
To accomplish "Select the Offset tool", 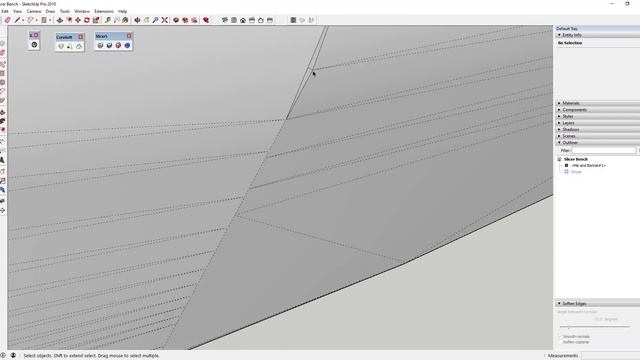I will [x=69, y=20].
